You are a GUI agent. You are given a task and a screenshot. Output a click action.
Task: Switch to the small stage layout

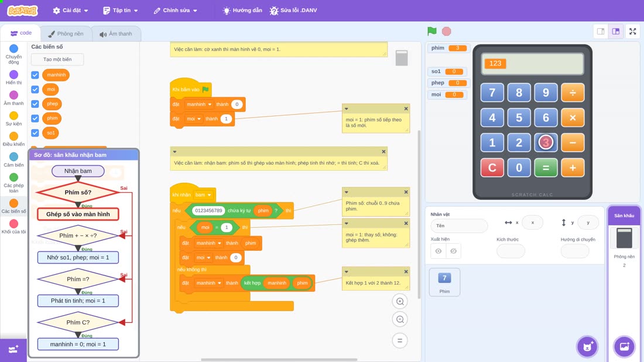click(x=601, y=31)
